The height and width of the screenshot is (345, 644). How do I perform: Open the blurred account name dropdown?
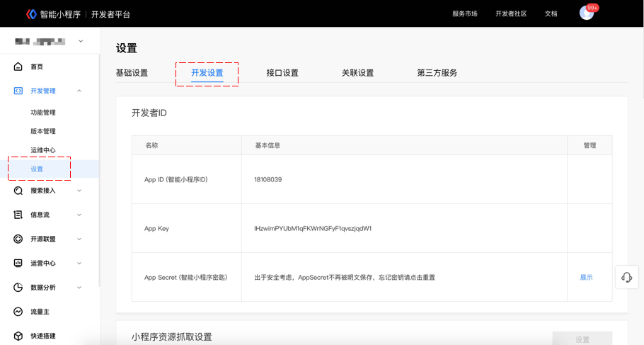click(x=50, y=41)
